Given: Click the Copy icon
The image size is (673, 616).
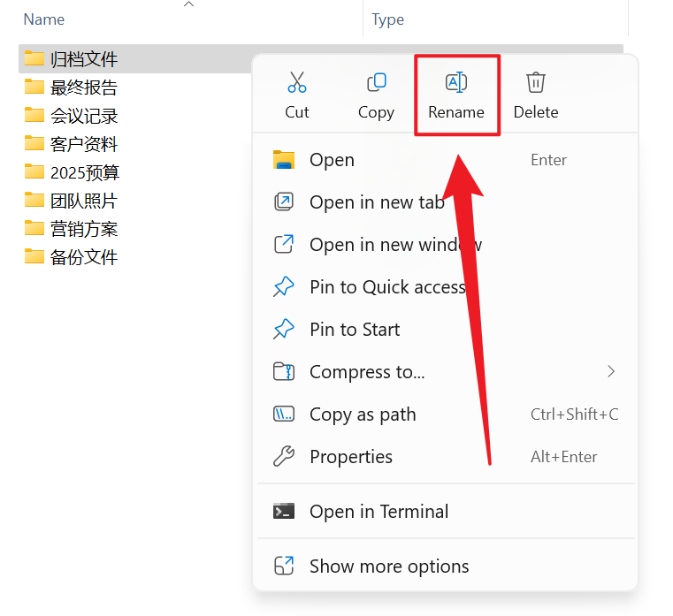Looking at the screenshot, I should click(376, 83).
